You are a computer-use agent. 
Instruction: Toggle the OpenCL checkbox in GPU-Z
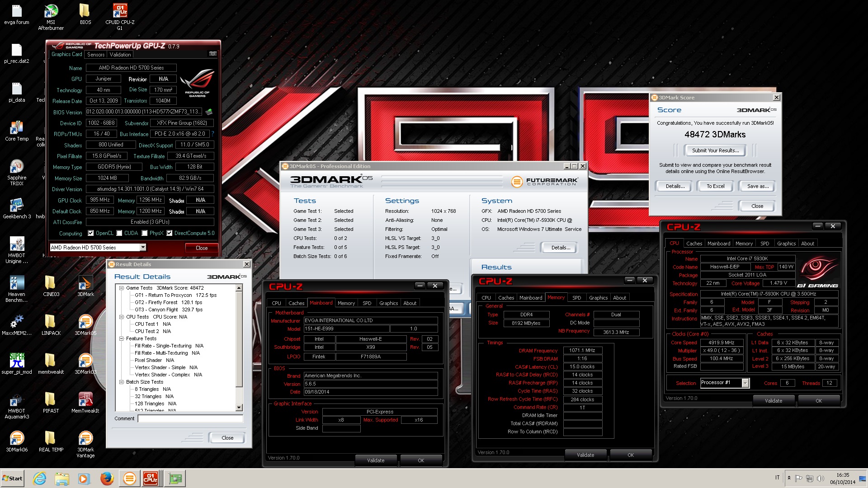[91, 233]
